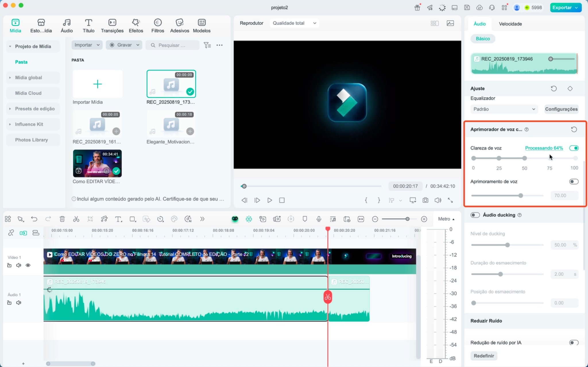Switch to the Áudio tab in the top toolbar
The image size is (588, 367).
coord(67,26)
